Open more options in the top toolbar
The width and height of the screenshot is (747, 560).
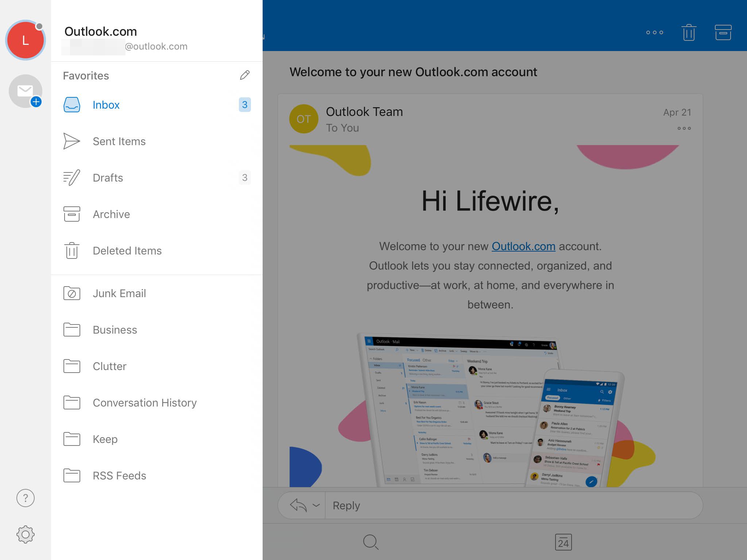click(655, 32)
